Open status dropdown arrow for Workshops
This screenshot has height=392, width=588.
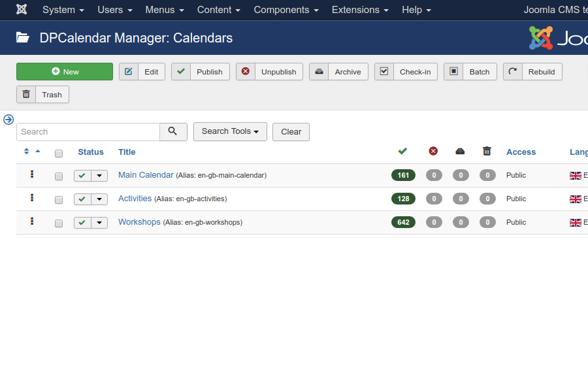pyautogui.click(x=99, y=223)
